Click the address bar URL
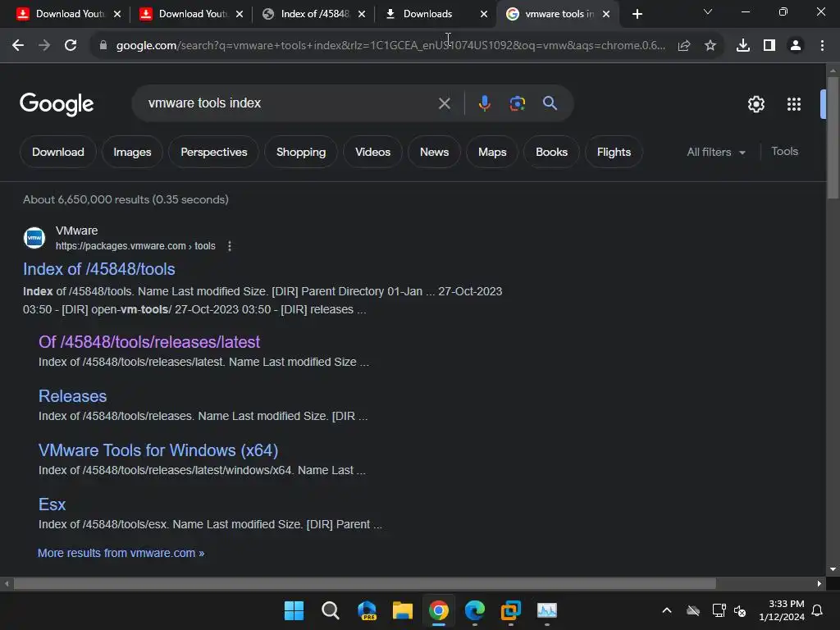 (x=390, y=46)
